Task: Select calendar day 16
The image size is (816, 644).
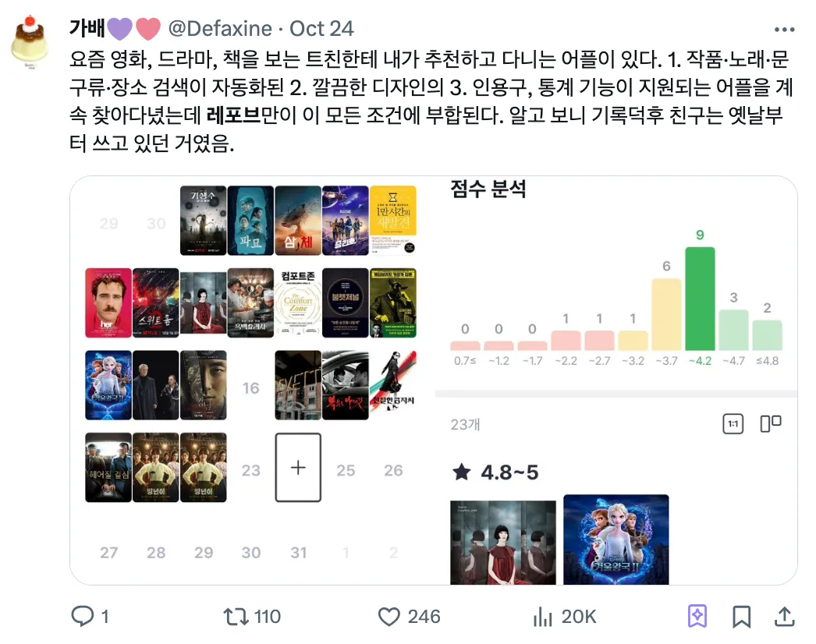Action: click(251, 388)
